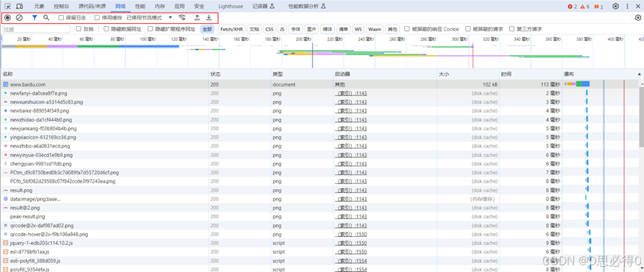Click the document icon of www.baidu.com row

[x=6, y=84]
